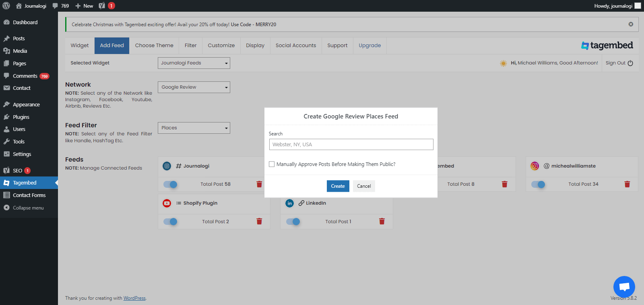Open Media in the sidebar
The width and height of the screenshot is (644, 305).
coord(20,51)
